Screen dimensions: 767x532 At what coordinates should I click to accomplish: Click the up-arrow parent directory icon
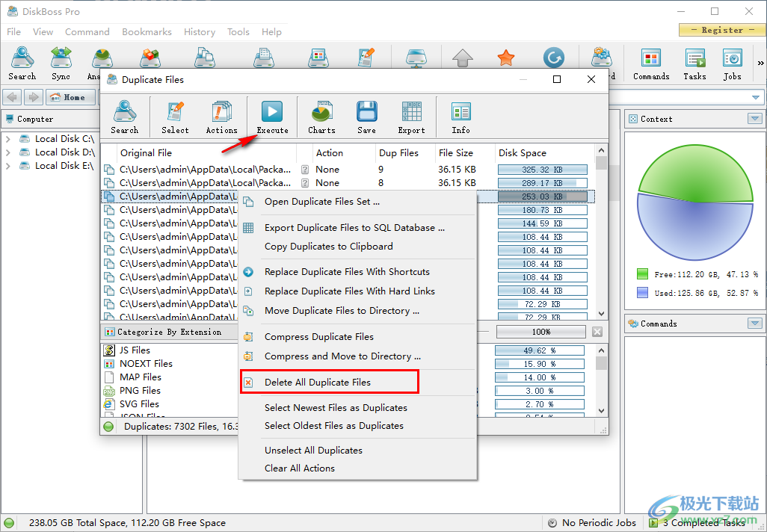coord(463,58)
